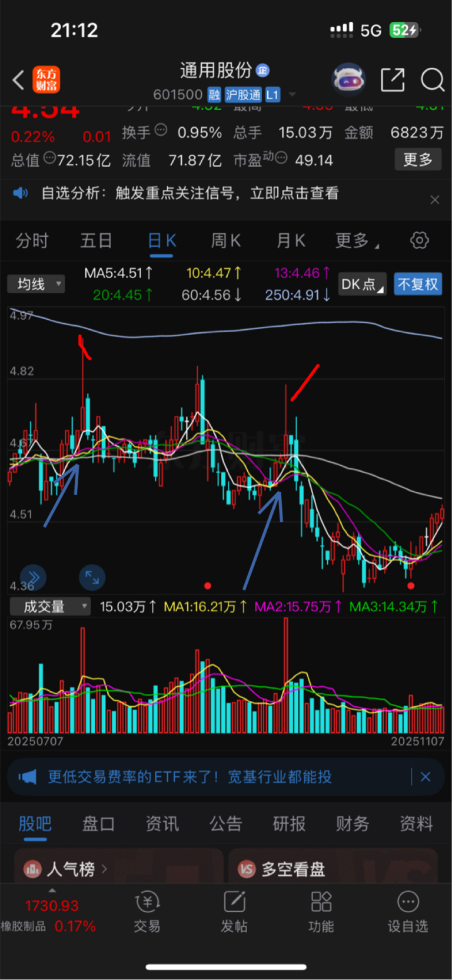
Task: Tap the share export icon
Action: click(x=393, y=80)
